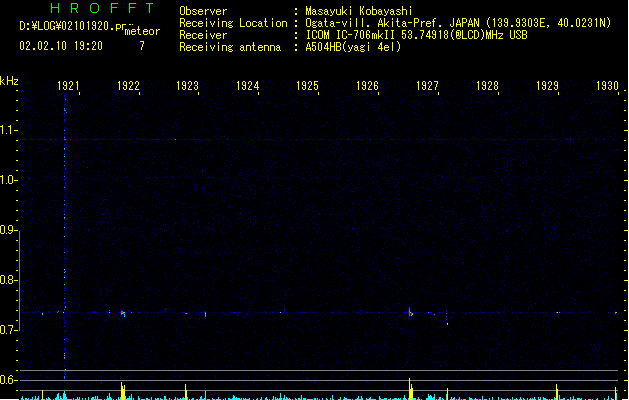The image size is (629, 400).
Task: Click the kHz axis unit label
Action: click(x=9, y=81)
